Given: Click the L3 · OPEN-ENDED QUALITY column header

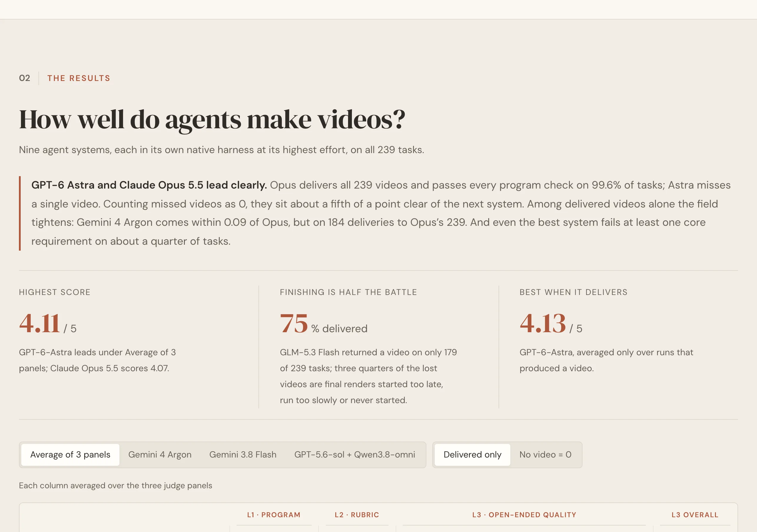Looking at the screenshot, I should (x=524, y=515).
